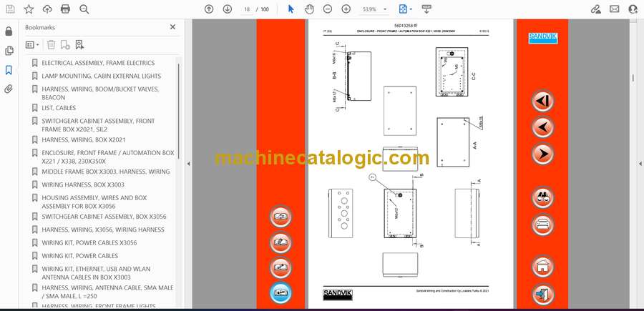Open HARNESS, WIRING, X3056, WIRING HARNESS bookmark
This screenshot has width=644, height=311.
point(103,229)
